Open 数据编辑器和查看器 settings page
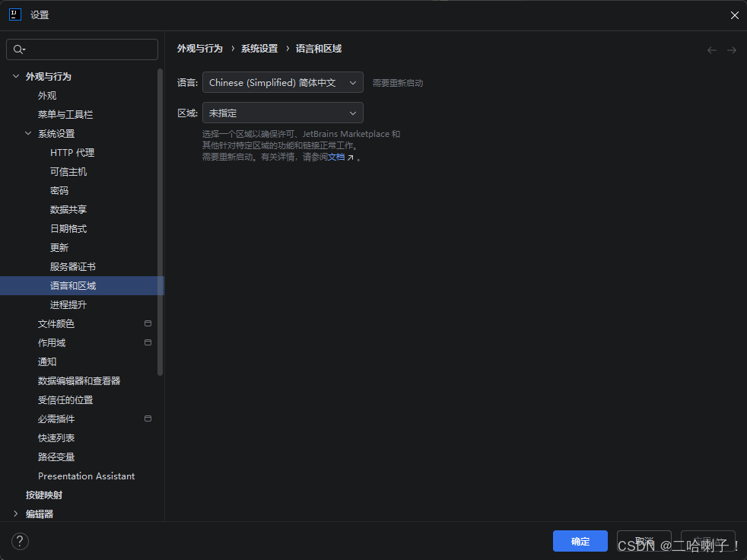The height and width of the screenshot is (560, 747). point(79,380)
